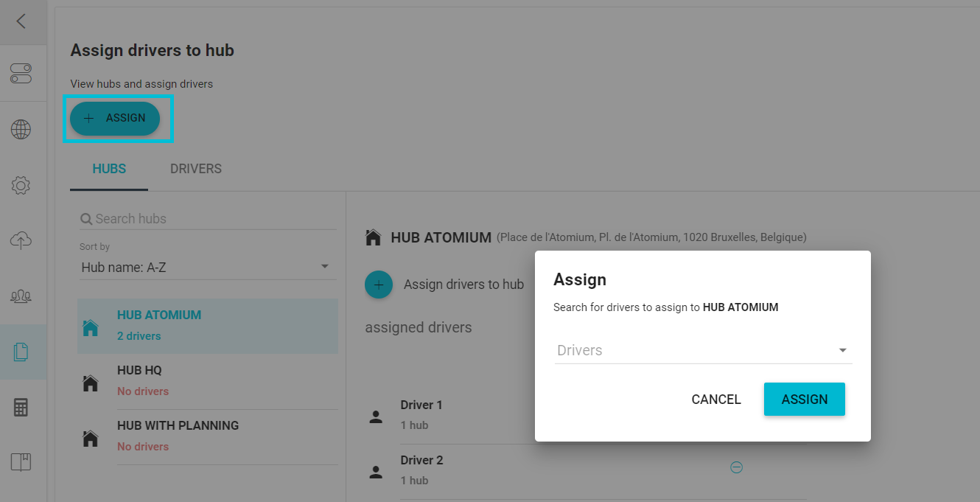Image resolution: width=980 pixels, height=502 pixels.
Task: Click the '2 drivers' count under HUB ATOMIUM
Action: tap(139, 336)
